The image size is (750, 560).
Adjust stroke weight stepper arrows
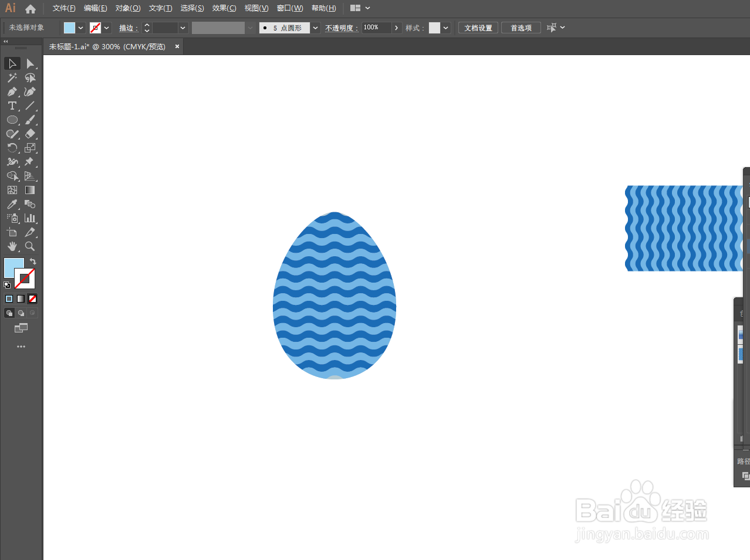147,28
